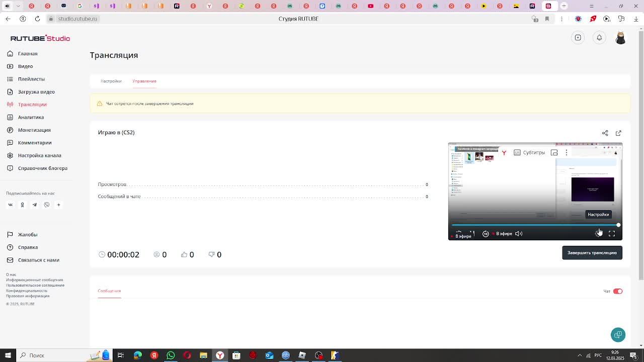Open the Главная section in sidebar
The height and width of the screenshot is (362, 644).
(28, 54)
